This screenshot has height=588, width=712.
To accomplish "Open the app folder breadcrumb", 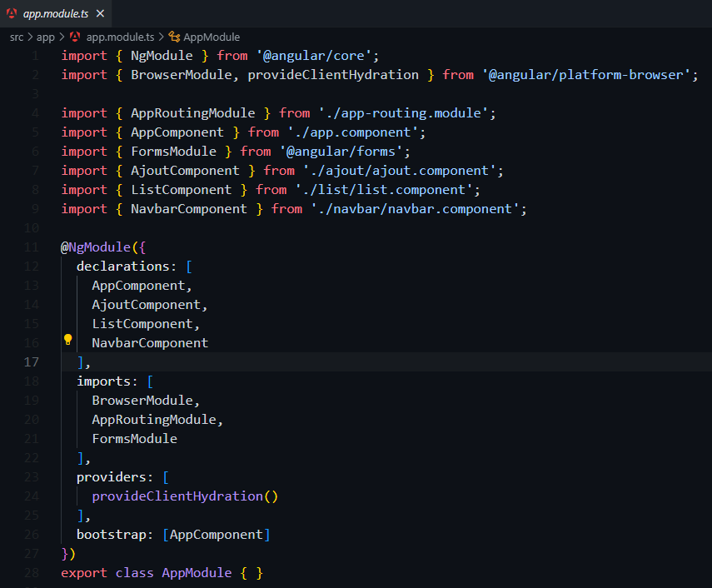I will [46, 37].
